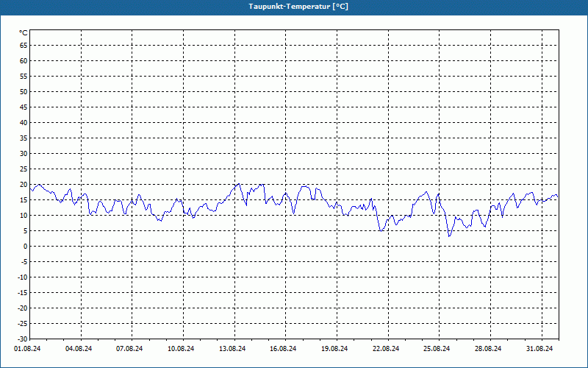Click the date label 16.08.24
Screen dimensions: 588x368
[283, 349]
